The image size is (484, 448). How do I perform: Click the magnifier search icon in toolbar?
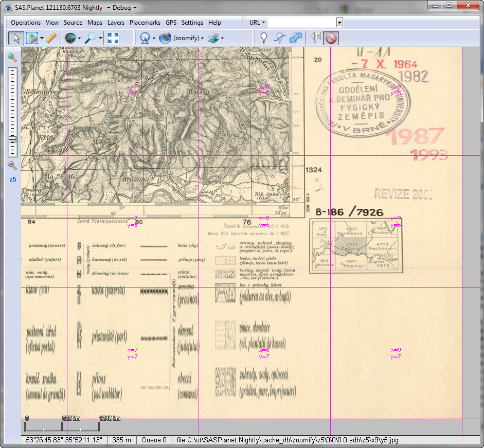[x=91, y=38]
